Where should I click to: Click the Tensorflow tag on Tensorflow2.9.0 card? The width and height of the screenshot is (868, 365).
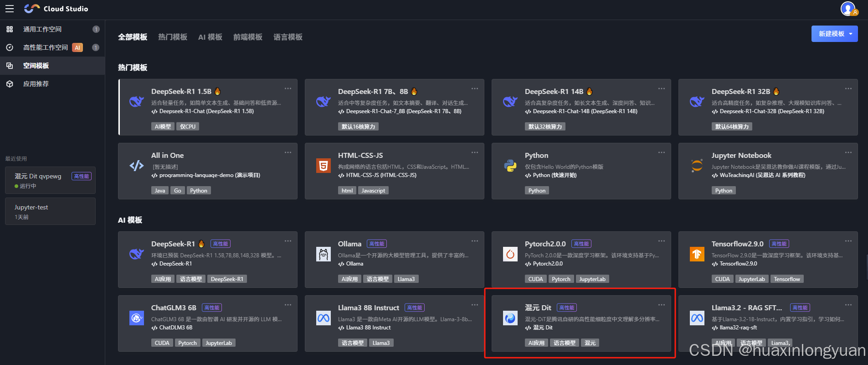point(787,279)
